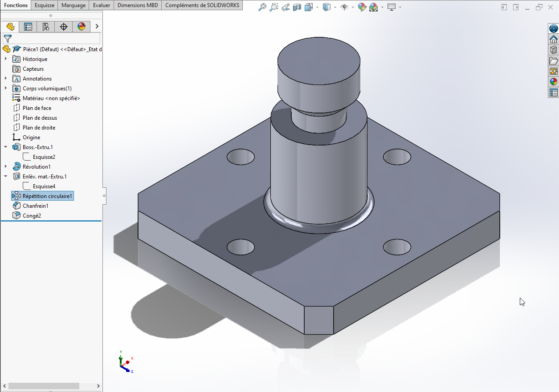Click the Previous View icon
The image size is (559, 392).
click(286, 7)
